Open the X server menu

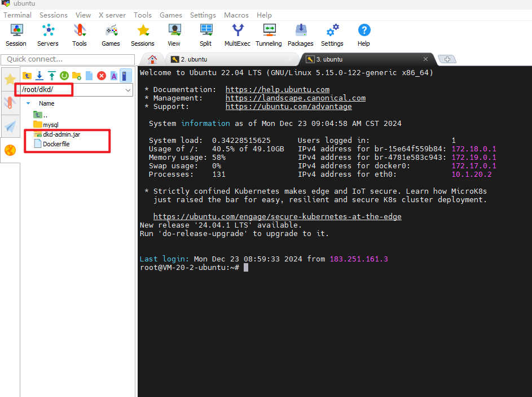pyautogui.click(x=112, y=15)
